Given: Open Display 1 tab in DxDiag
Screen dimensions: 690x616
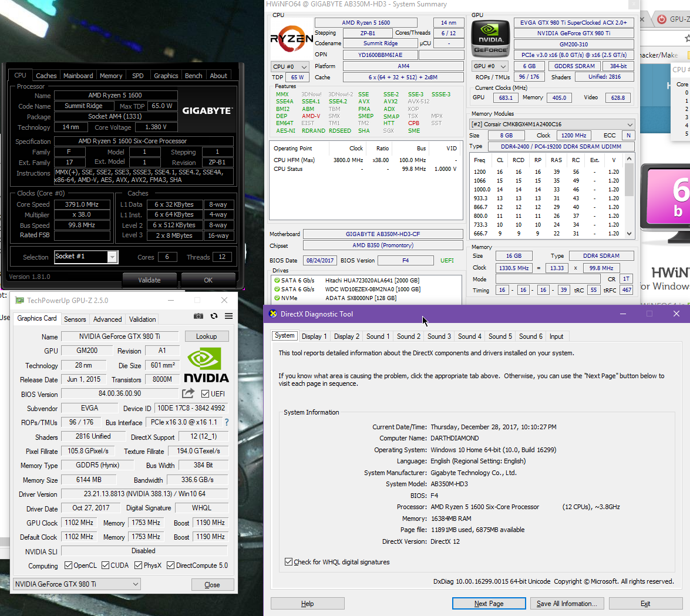Looking at the screenshot, I should pyautogui.click(x=314, y=336).
